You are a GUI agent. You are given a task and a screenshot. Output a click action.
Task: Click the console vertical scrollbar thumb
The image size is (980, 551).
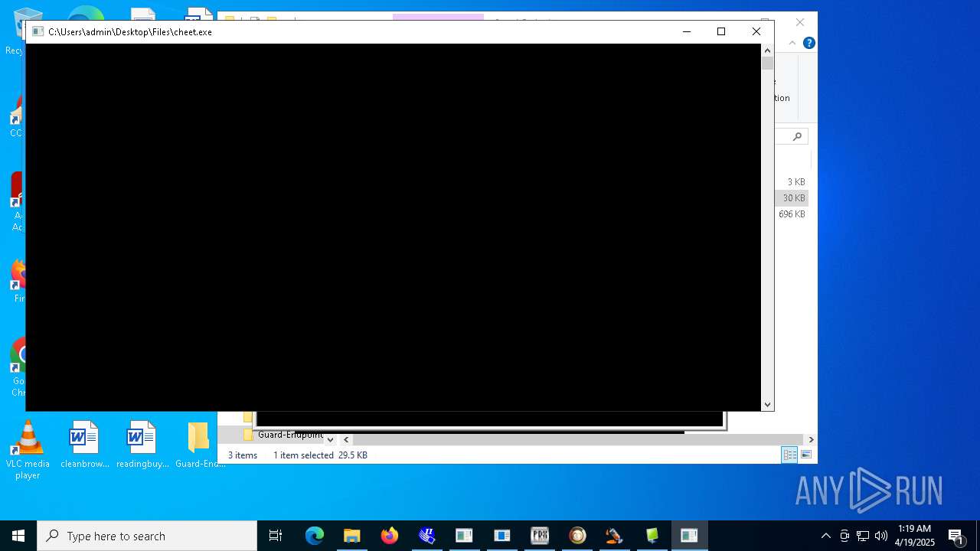pos(767,63)
